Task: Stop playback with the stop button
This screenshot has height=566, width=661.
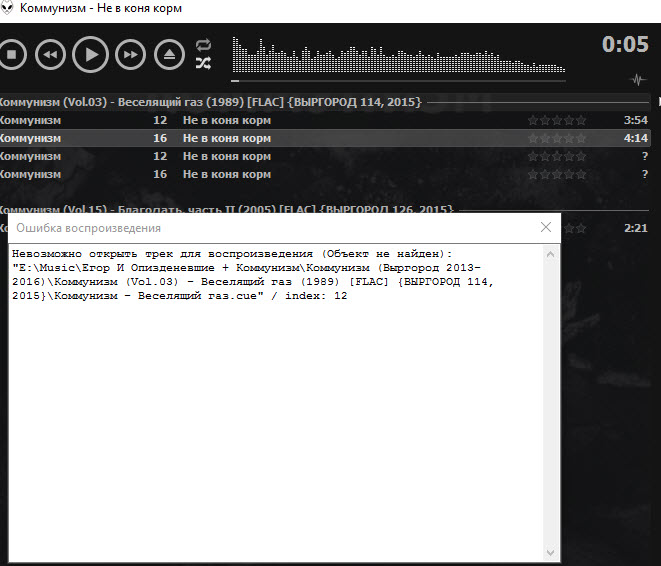Action: tap(12, 55)
